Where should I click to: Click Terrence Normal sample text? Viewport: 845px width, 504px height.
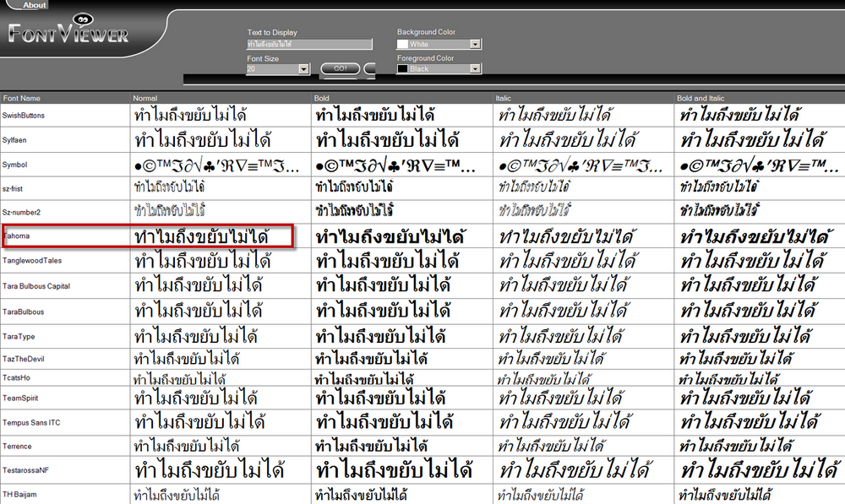pyautogui.click(x=187, y=446)
